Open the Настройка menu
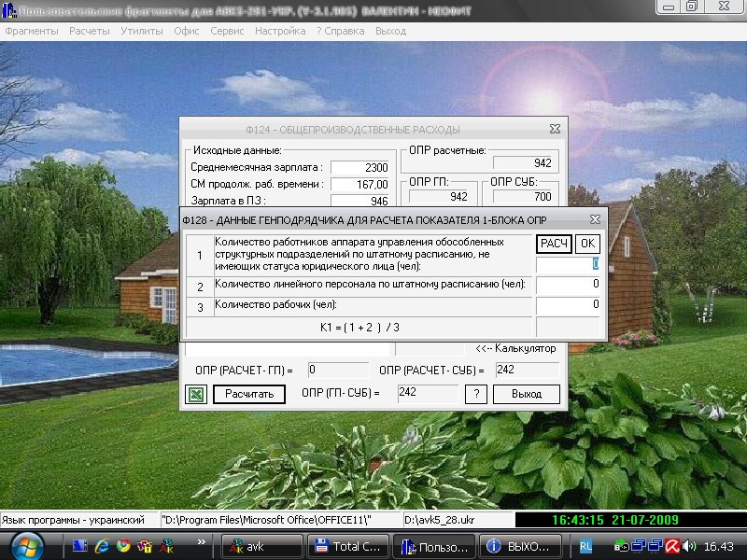This screenshot has width=747, height=560. (279, 31)
